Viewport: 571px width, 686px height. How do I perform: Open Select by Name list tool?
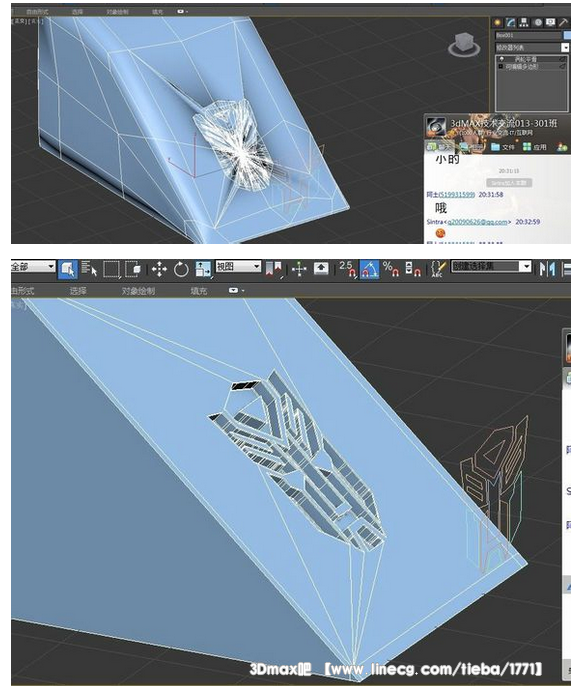pyautogui.click(x=89, y=269)
